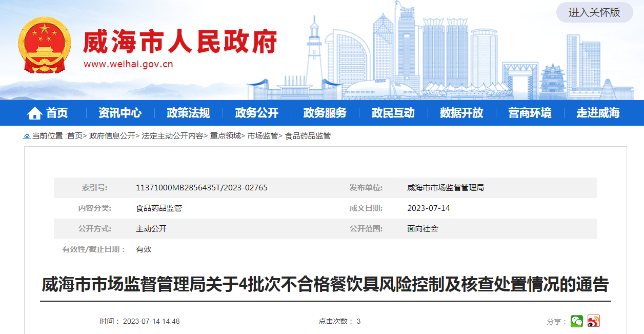Open the 营商环境 menu

[x=530, y=113]
